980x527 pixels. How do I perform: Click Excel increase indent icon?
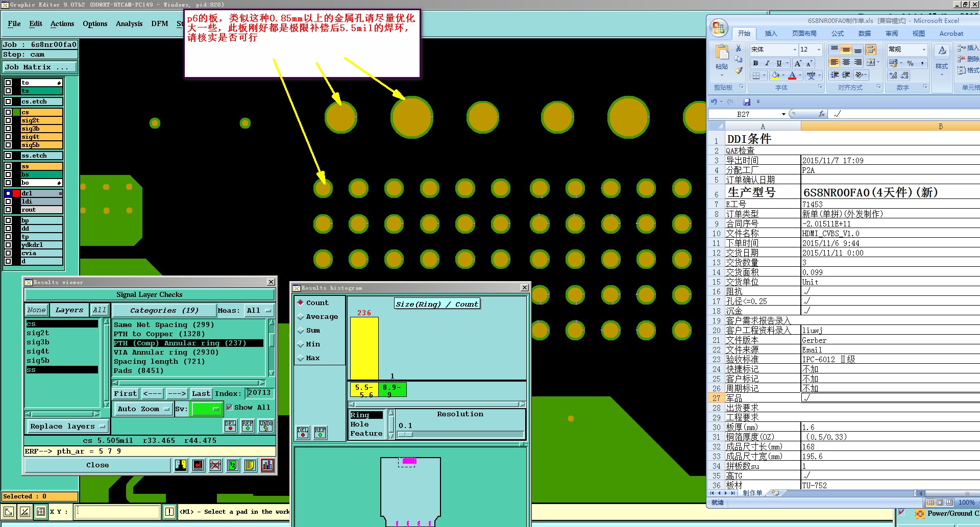tap(846, 75)
